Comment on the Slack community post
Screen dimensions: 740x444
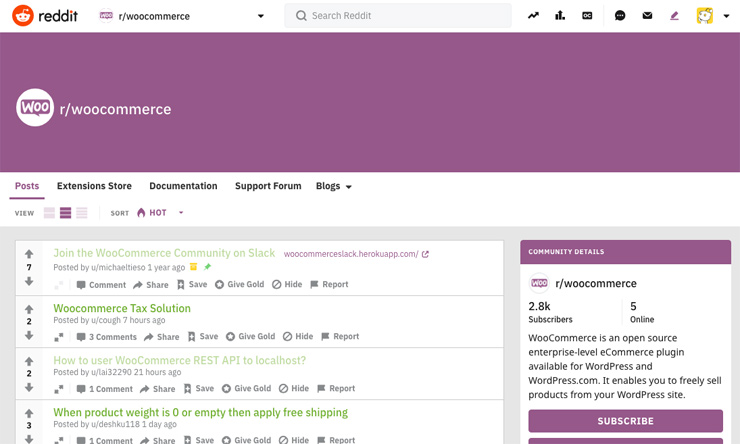pyautogui.click(x=101, y=285)
